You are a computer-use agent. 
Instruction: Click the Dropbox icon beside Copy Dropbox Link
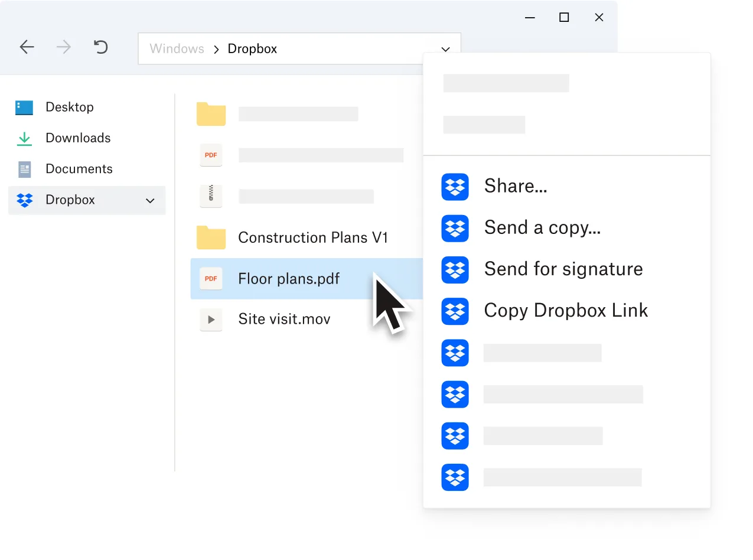coord(455,311)
